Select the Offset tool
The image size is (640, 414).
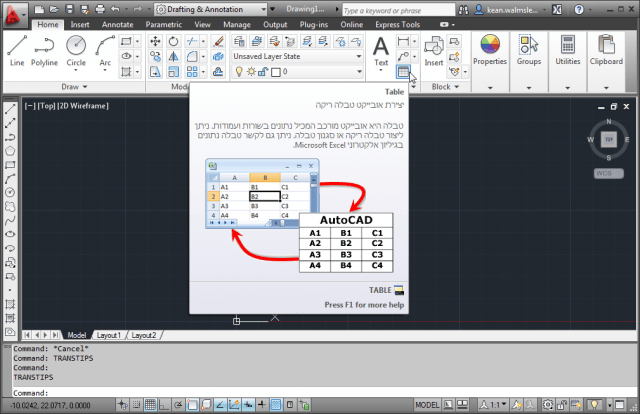pos(218,72)
